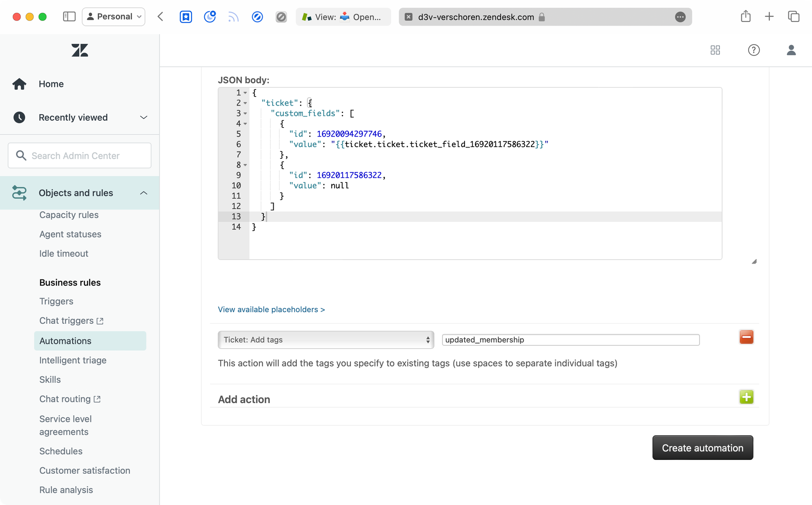Click the Create automation button
The width and height of the screenshot is (812, 505).
tap(702, 448)
